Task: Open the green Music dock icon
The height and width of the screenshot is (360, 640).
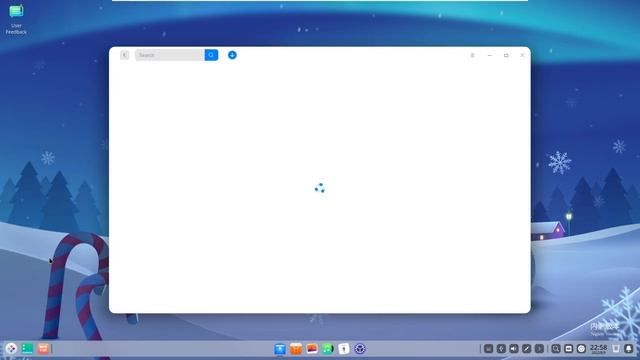Action: tap(328, 349)
